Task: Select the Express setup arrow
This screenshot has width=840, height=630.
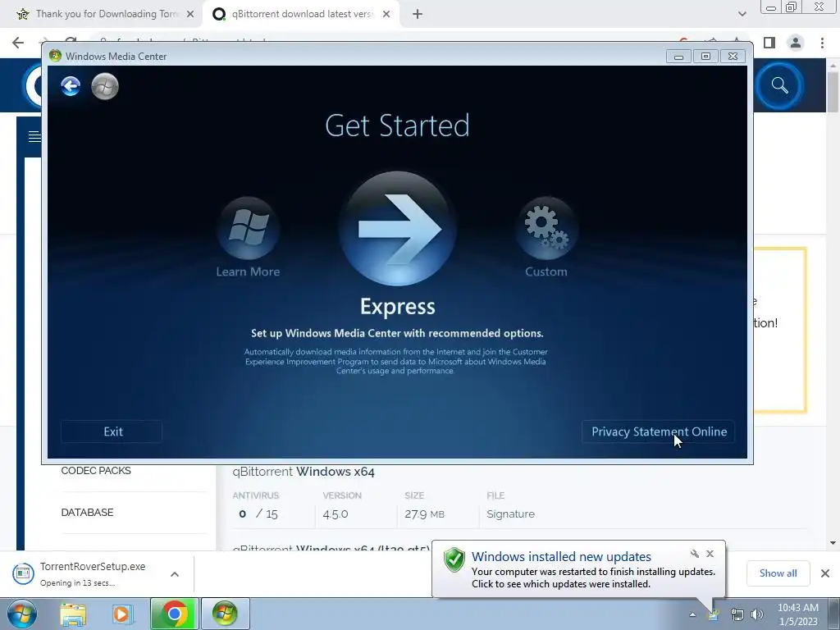Action: coord(398,229)
